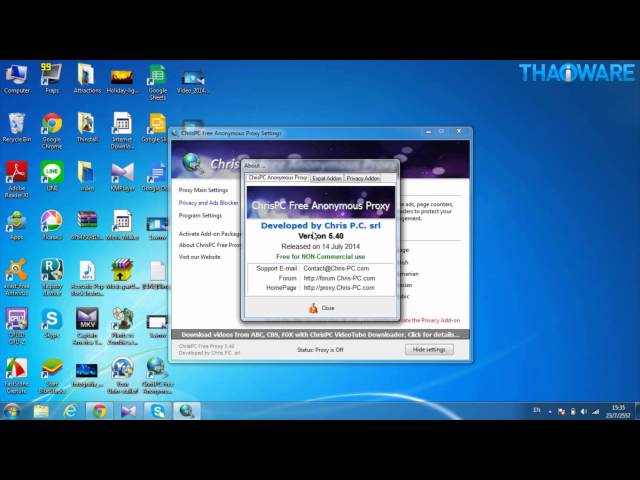Image resolution: width=640 pixels, height=480 pixels.
Task: Click the globe logo in ChrisPC header
Action: click(191, 162)
